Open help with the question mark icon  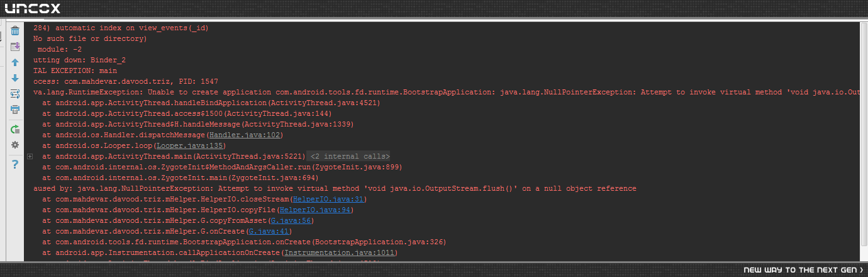tap(15, 164)
